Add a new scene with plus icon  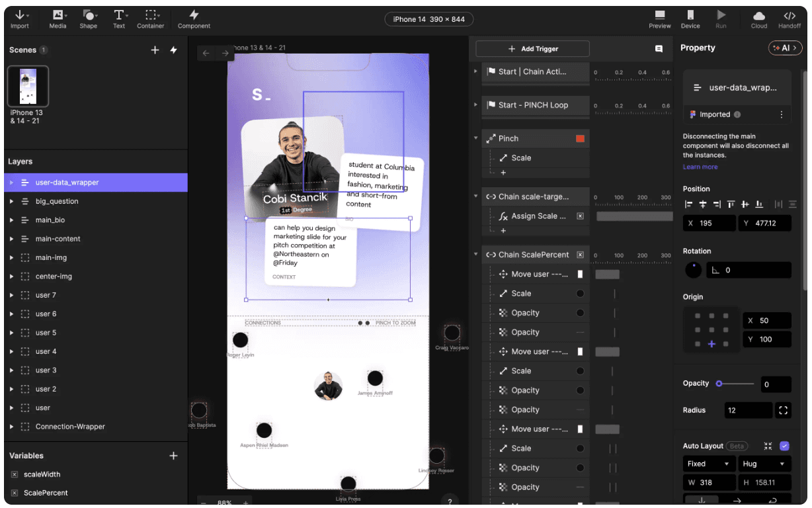pyautogui.click(x=155, y=50)
